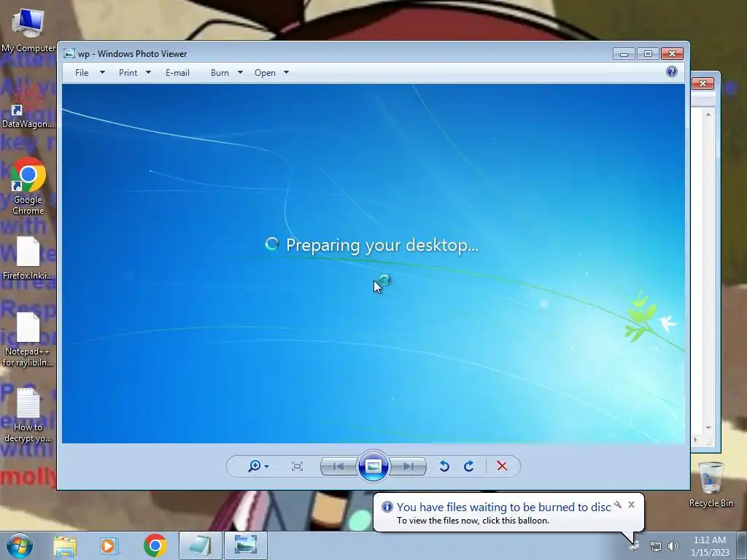Expand the File dropdown arrow

(x=102, y=72)
